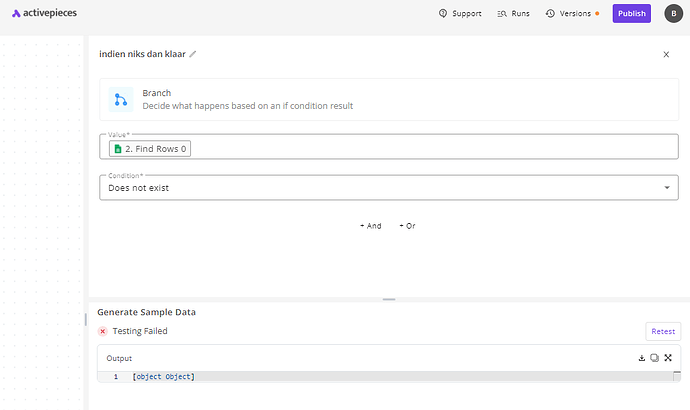
Task: Click the 'Decide what happens based on an if condition result' text
Action: [248, 106]
